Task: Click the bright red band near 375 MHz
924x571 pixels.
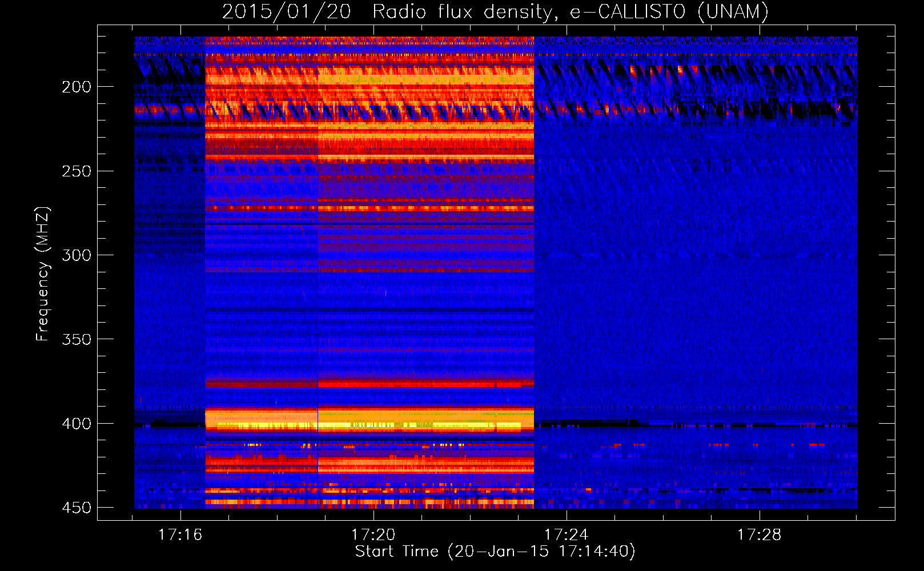Action: pyautogui.click(x=369, y=385)
